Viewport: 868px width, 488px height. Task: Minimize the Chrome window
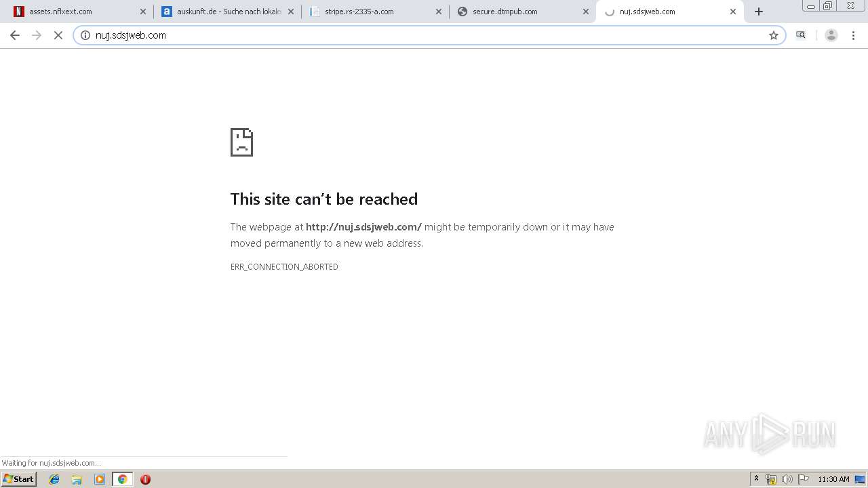(x=810, y=6)
